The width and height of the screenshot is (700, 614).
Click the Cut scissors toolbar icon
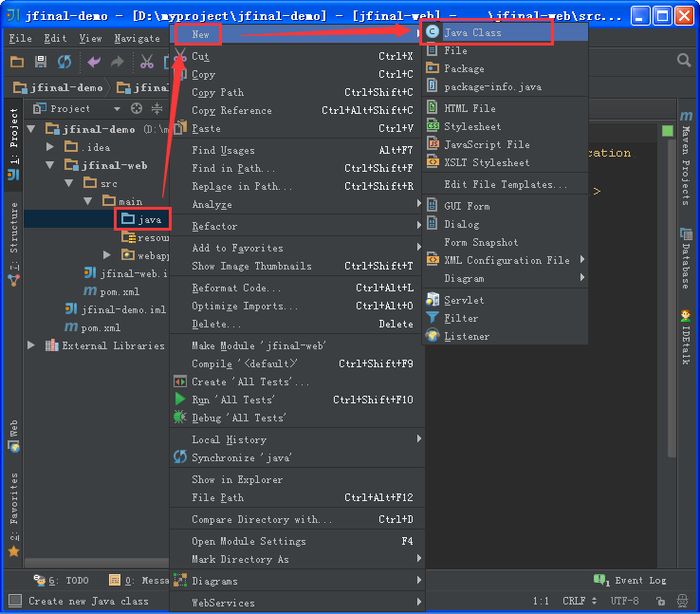tap(146, 62)
